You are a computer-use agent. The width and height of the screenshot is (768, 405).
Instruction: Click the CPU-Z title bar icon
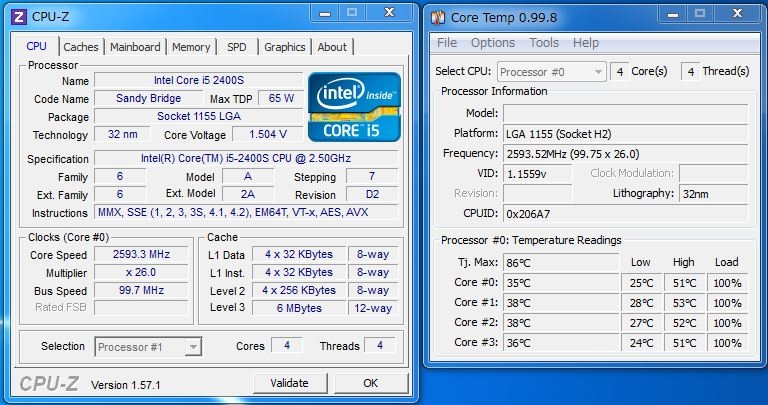[x=19, y=17]
